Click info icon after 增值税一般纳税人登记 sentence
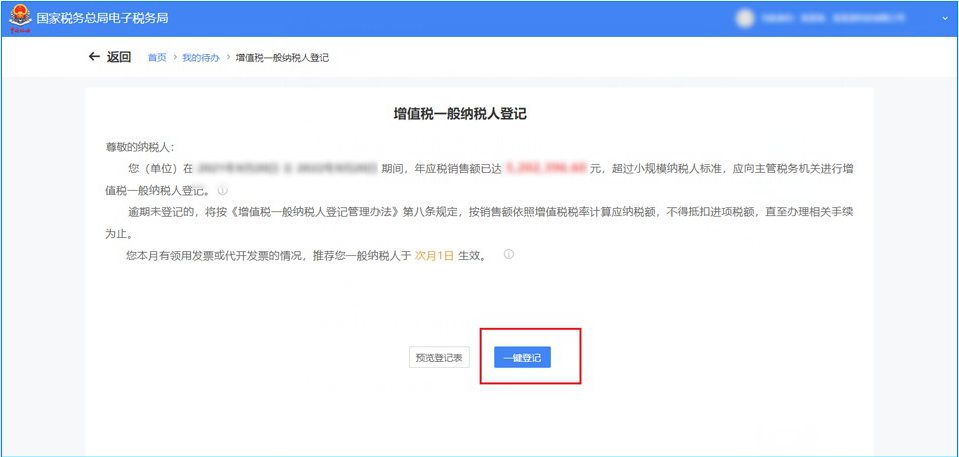 [x=223, y=190]
